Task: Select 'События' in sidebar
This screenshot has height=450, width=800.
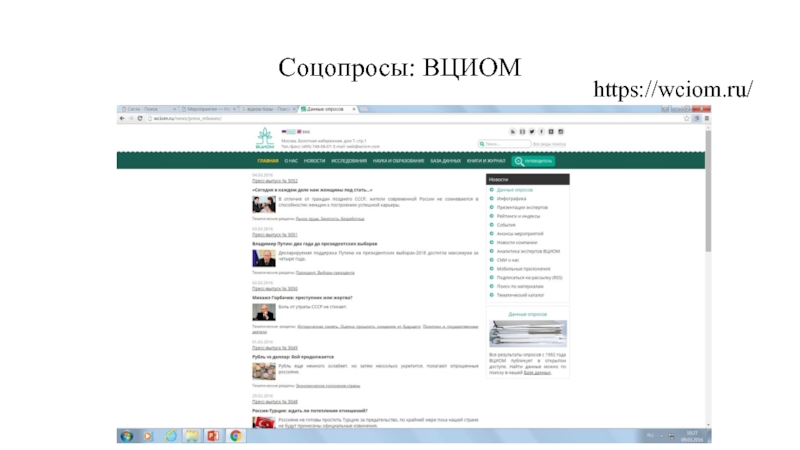Action: [x=506, y=225]
